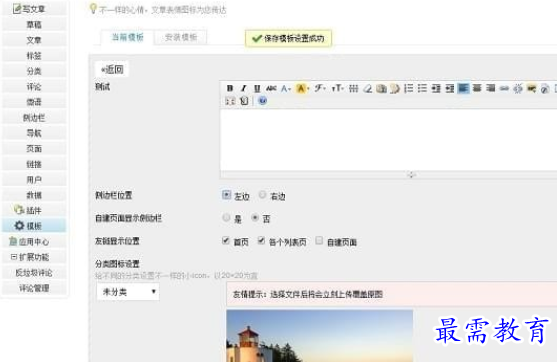Uncheck the 首页 link display checkbox
The height and width of the screenshot is (362, 557).
pyautogui.click(x=226, y=241)
